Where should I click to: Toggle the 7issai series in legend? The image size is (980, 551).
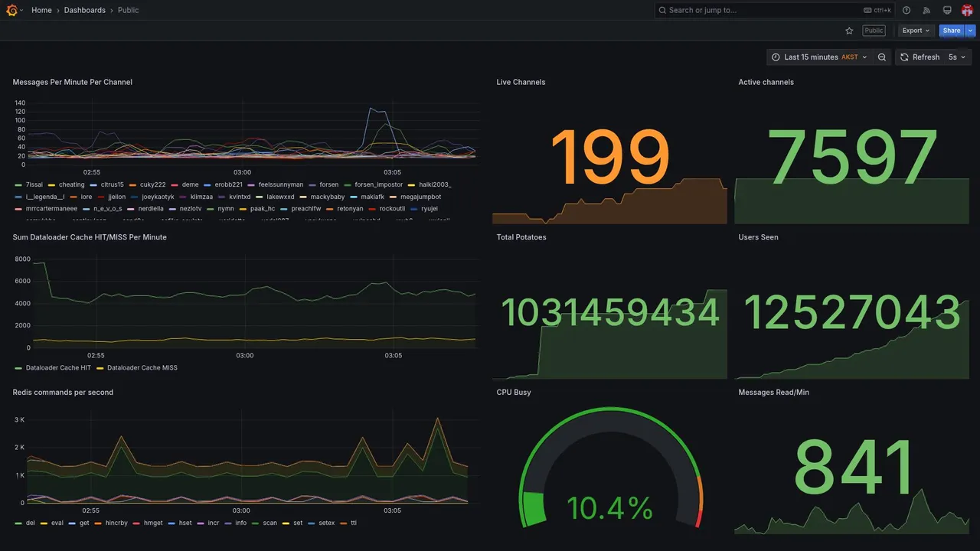click(34, 184)
